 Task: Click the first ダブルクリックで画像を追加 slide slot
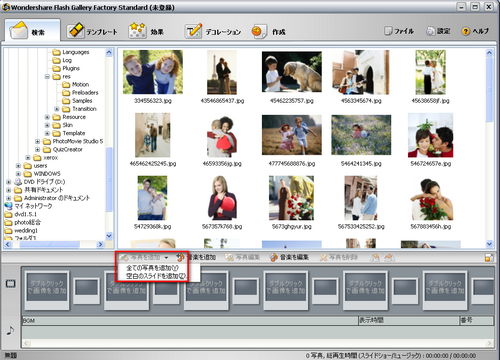click(x=47, y=290)
